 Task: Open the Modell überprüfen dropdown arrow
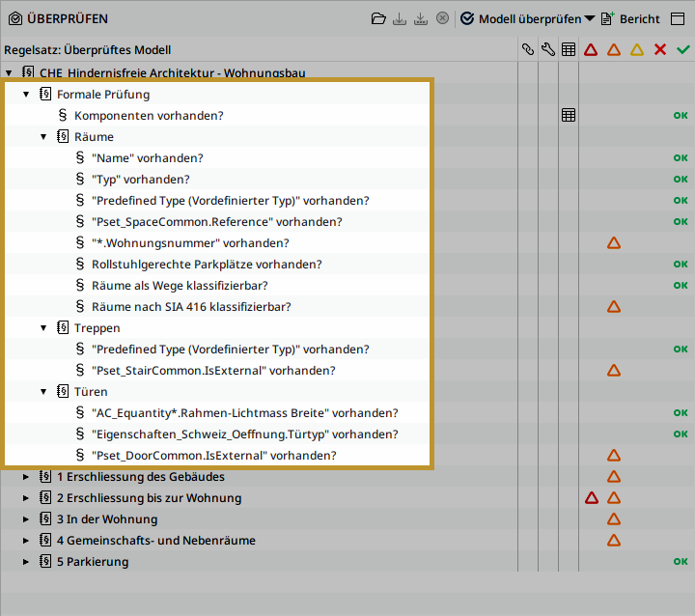pyautogui.click(x=590, y=18)
